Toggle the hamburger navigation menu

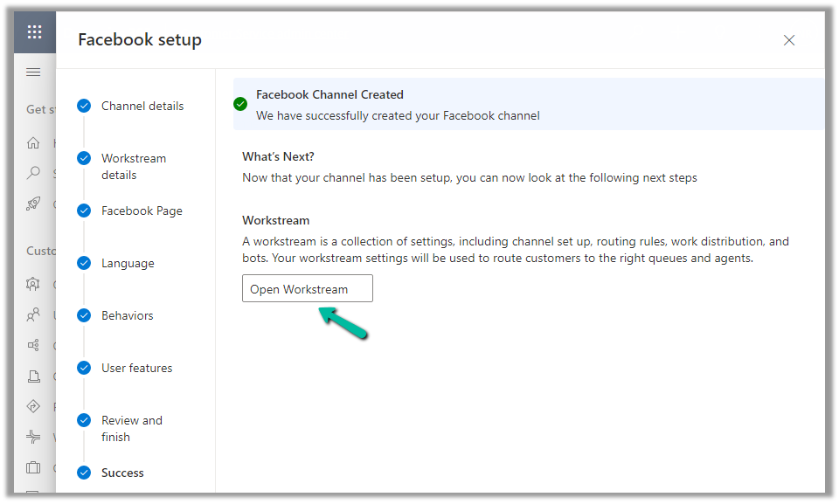tap(34, 72)
